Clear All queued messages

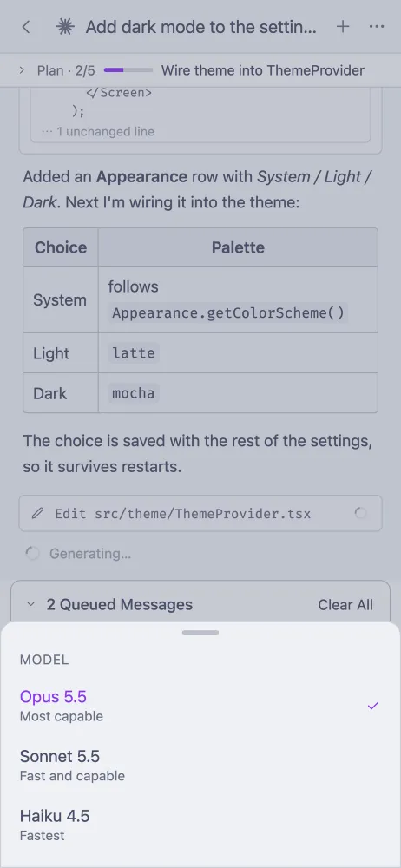click(345, 604)
